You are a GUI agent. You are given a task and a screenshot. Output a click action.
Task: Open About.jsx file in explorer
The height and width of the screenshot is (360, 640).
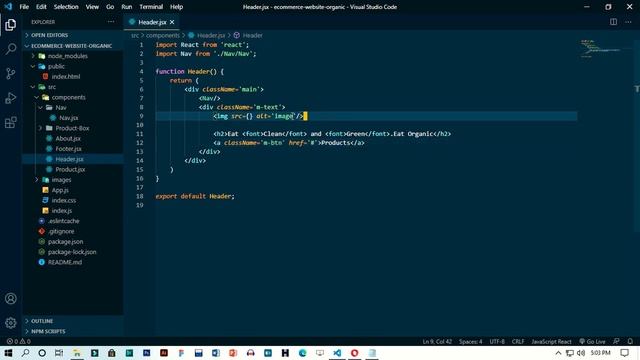click(x=68, y=138)
